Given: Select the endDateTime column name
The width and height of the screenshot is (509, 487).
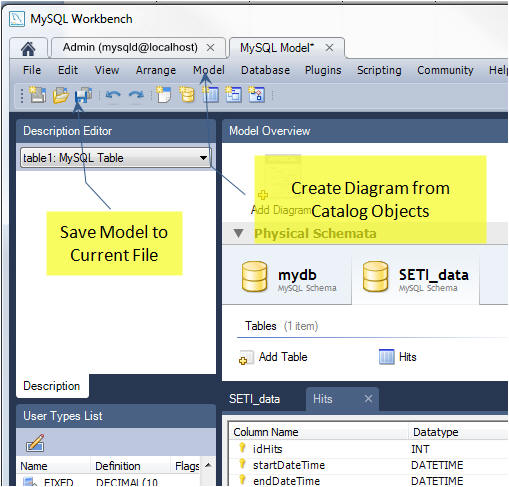Looking at the screenshot, I should pos(286,481).
